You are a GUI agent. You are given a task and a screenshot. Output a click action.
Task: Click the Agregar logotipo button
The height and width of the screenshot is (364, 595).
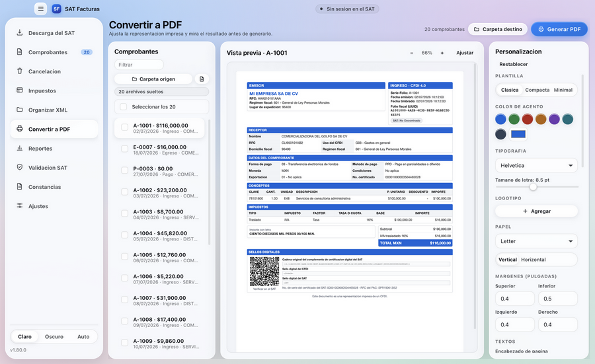tap(536, 211)
